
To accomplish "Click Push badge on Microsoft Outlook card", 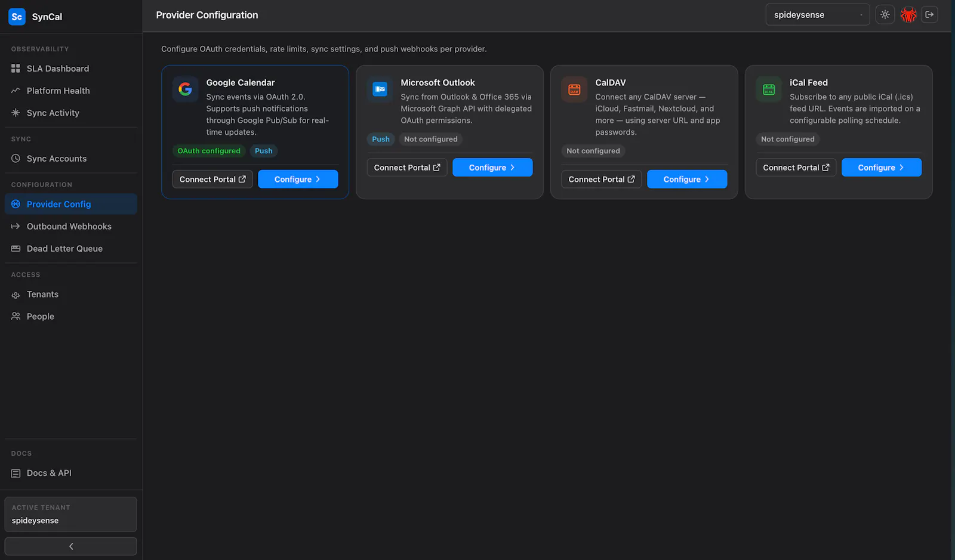I will pyautogui.click(x=381, y=139).
